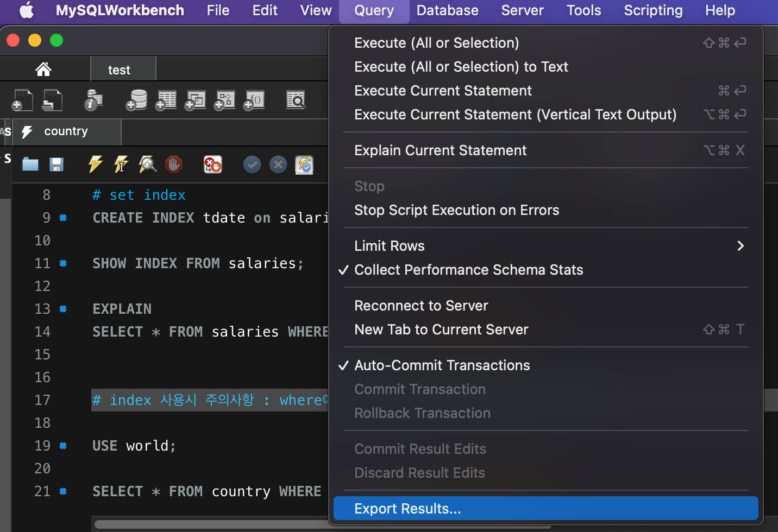The height and width of the screenshot is (532, 778).
Task: Click the 'SHOW INDEX FROM salaries;' line
Action: pyautogui.click(x=198, y=263)
